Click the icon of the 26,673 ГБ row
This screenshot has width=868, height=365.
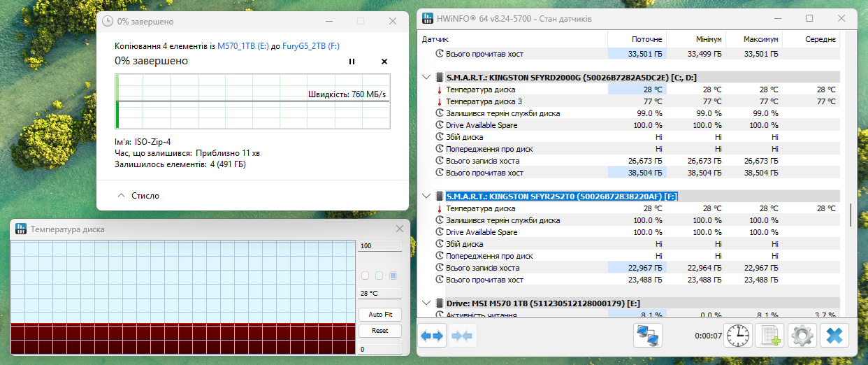click(x=440, y=161)
